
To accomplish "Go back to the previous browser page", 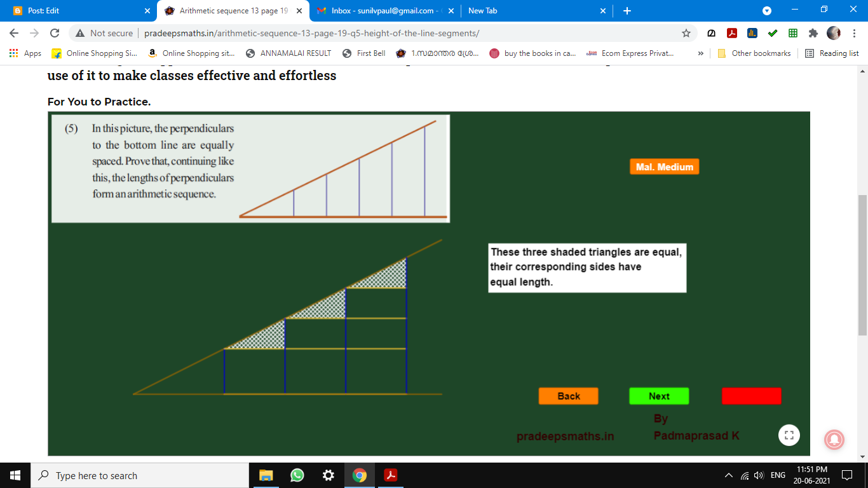I will 14,33.
